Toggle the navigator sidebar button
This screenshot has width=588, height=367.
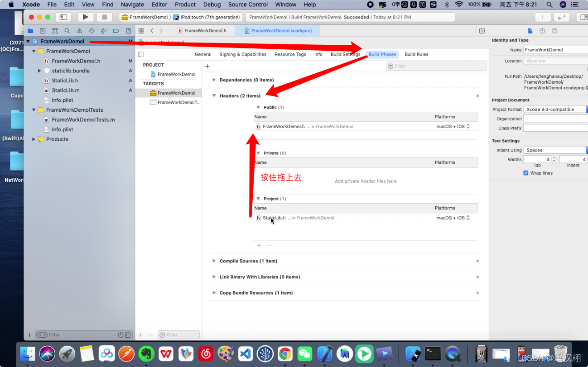[x=63, y=17]
